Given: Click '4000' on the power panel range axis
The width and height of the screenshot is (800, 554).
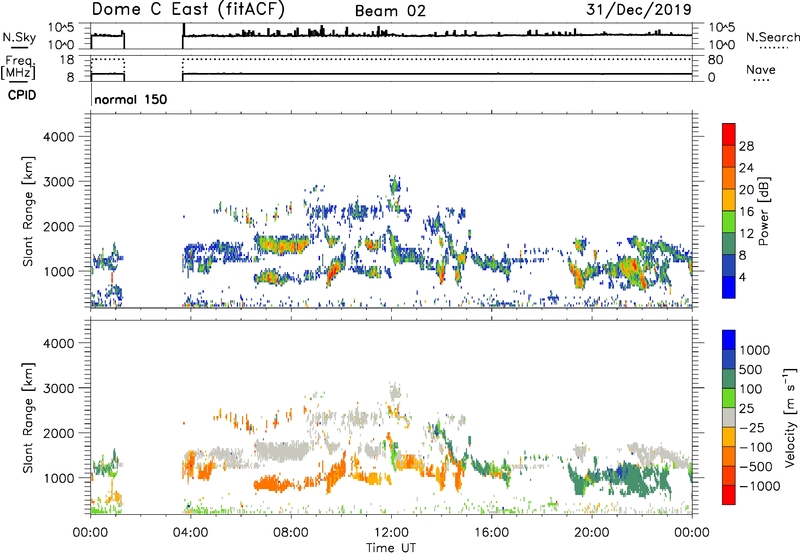Looking at the screenshot, I should (59, 137).
